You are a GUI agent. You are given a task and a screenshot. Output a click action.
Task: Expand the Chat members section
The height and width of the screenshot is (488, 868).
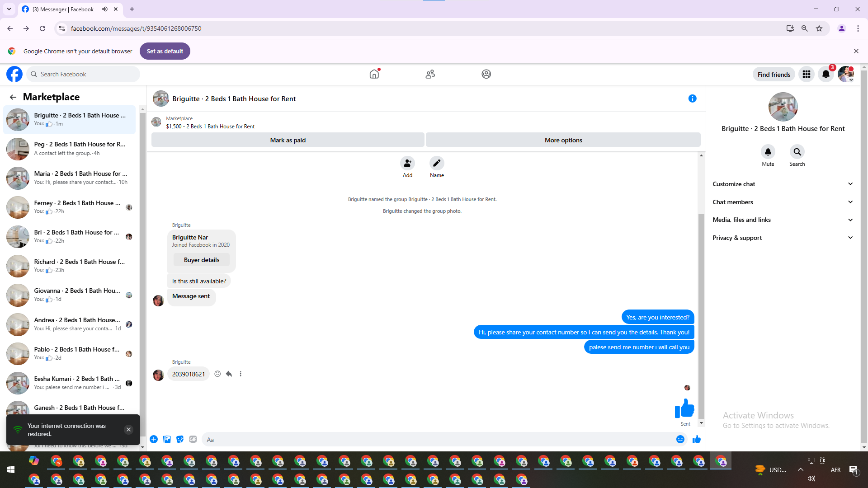pyautogui.click(x=783, y=202)
